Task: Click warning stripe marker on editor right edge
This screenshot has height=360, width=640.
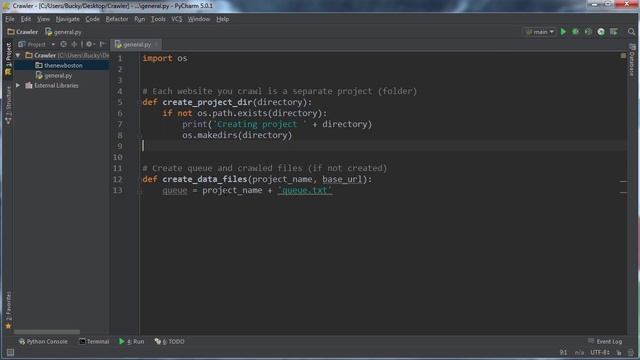Action: 623,181
